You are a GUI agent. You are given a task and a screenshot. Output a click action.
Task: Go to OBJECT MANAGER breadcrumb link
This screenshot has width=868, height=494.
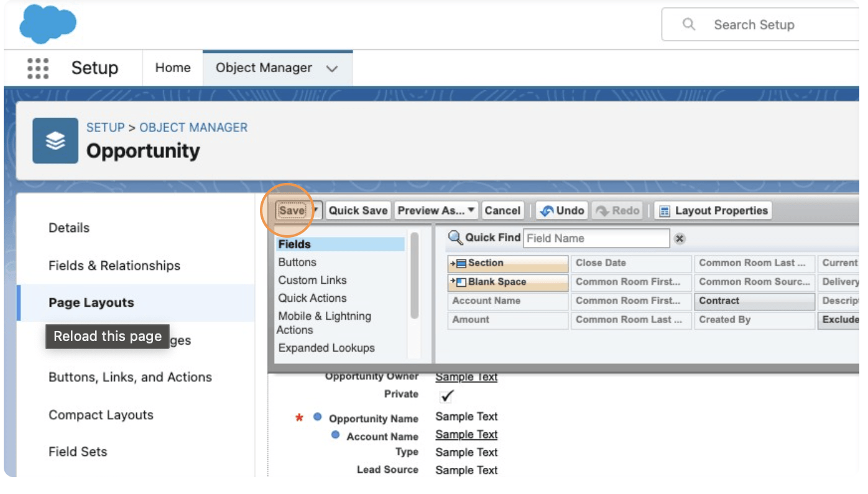pos(193,128)
